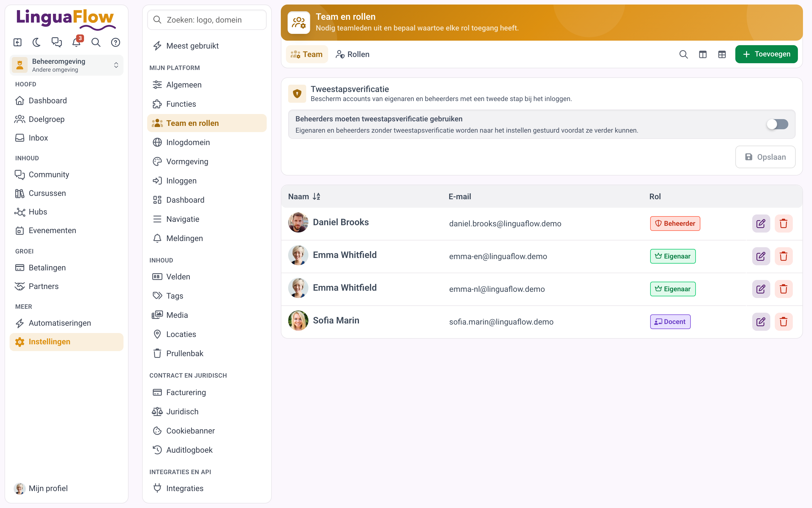Open chat messages icon in sidebar header
This screenshot has height=508, width=812.
coord(57,42)
